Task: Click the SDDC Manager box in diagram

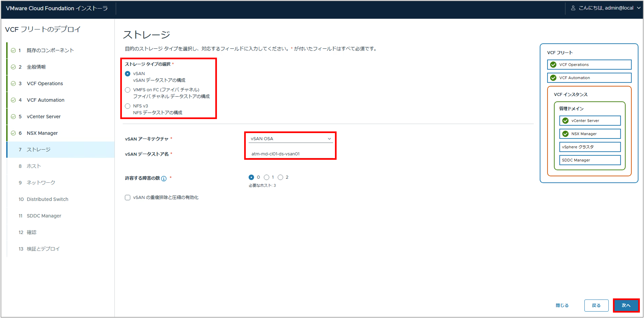Action: pyautogui.click(x=590, y=160)
